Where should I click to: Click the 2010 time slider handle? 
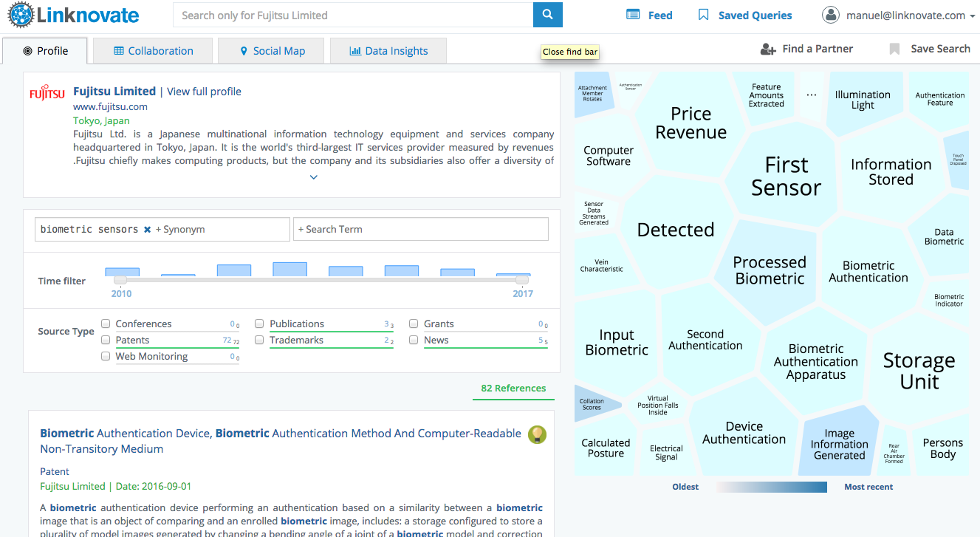tap(120, 280)
